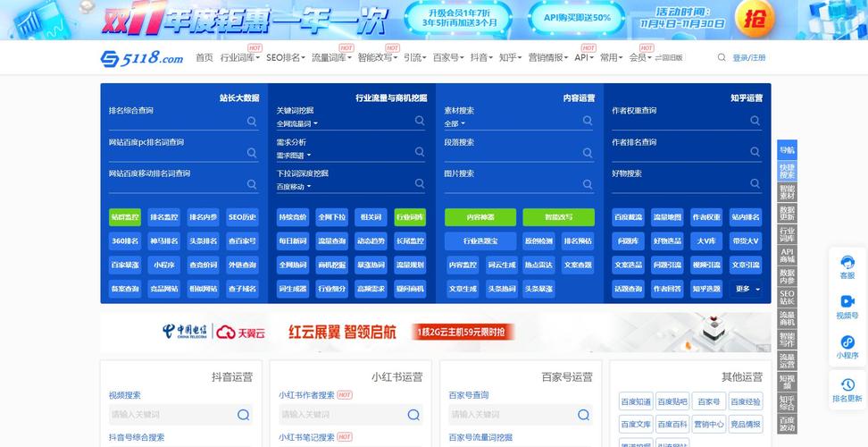Click search icon for 素材搜索

(x=588, y=120)
